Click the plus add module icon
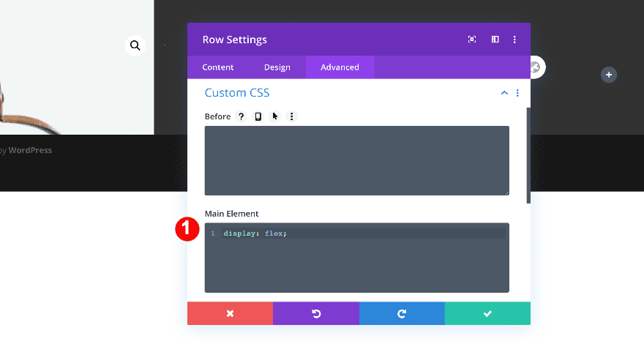 [609, 75]
